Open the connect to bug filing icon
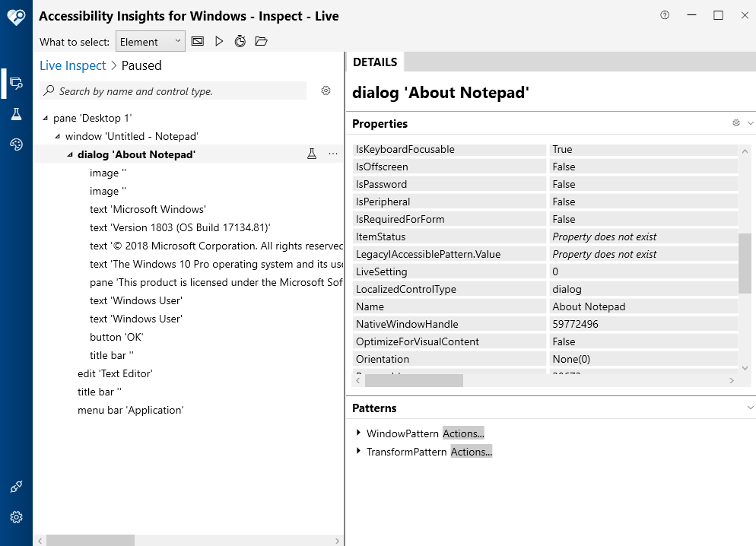Viewport: 756px width, 546px height. [x=16, y=487]
